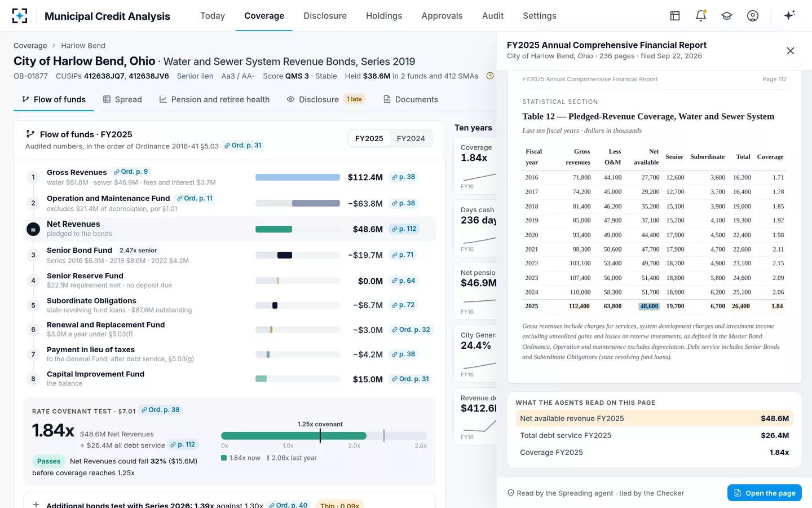
Task: Close the FY2025 Annual Report panel
Action: pos(791,51)
